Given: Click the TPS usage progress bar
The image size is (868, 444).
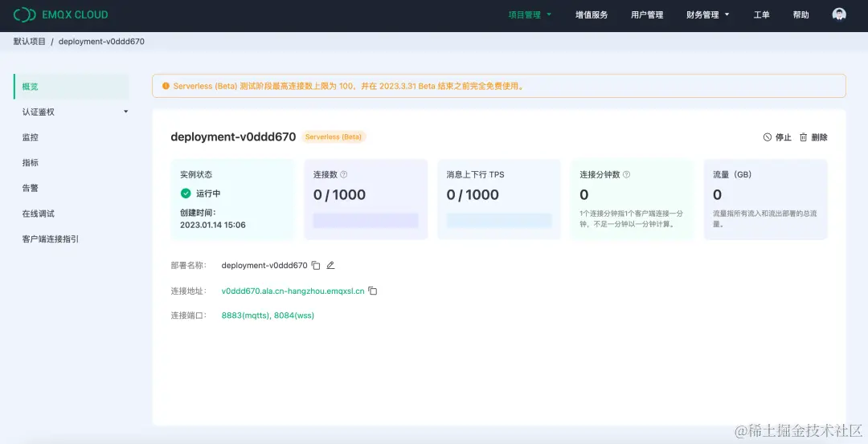Looking at the screenshot, I should (499, 221).
